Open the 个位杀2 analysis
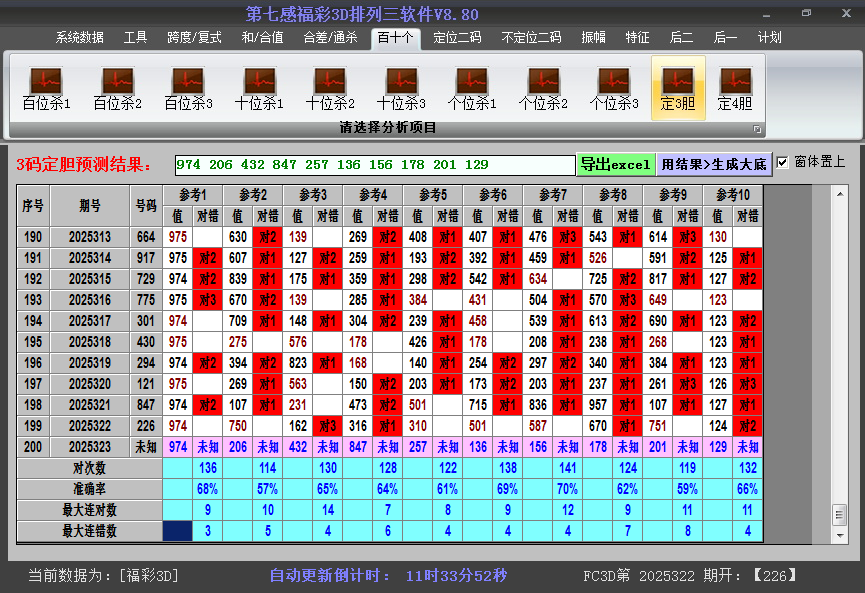 click(x=543, y=88)
